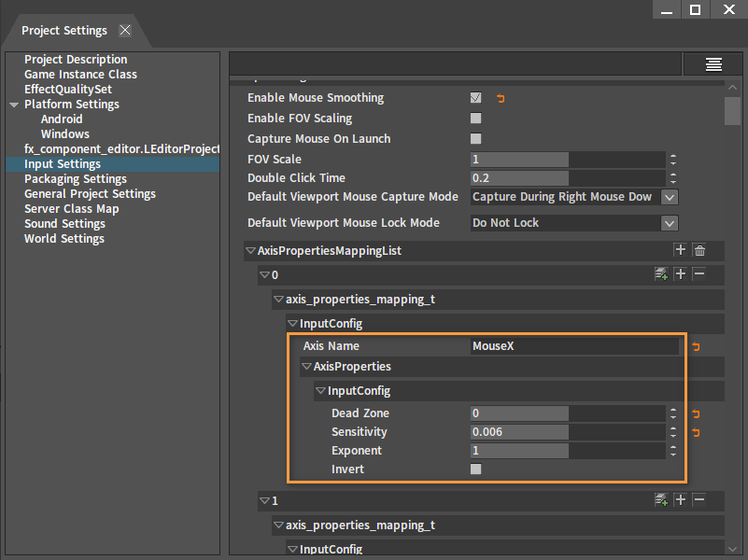Check the Invert checkbox
This screenshot has width=748, height=560.
pos(476,469)
